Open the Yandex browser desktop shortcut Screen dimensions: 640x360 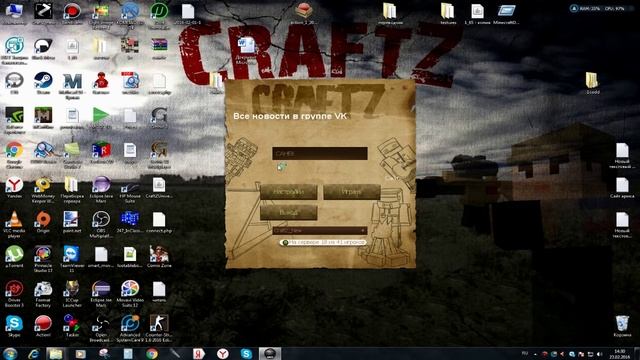(14, 187)
